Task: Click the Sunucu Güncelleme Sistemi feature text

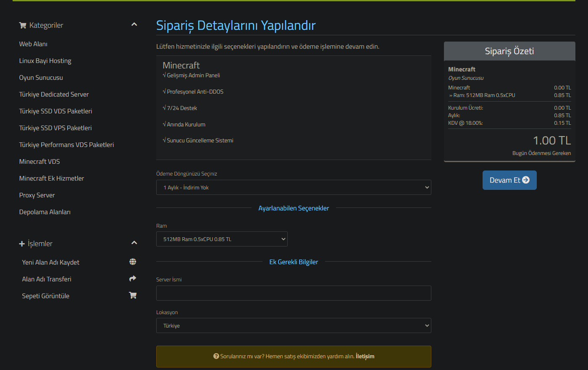Action: point(200,141)
